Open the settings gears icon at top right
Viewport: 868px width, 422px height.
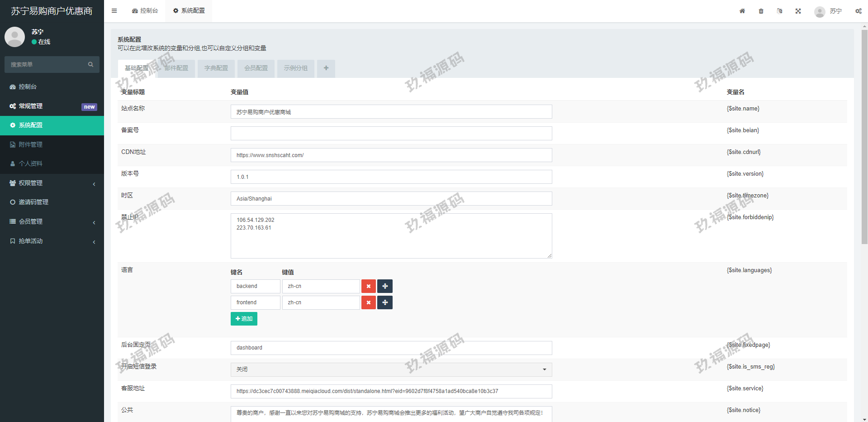click(x=858, y=11)
